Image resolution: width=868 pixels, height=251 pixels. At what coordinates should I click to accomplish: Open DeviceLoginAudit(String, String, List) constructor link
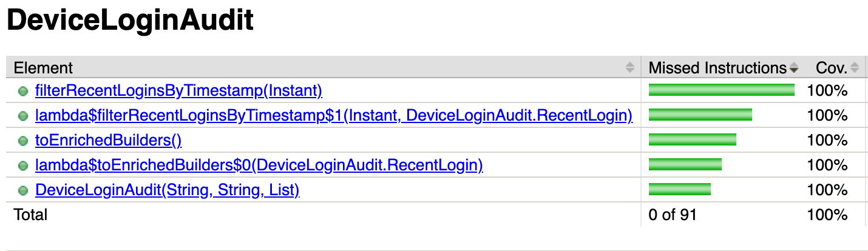(168, 190)
